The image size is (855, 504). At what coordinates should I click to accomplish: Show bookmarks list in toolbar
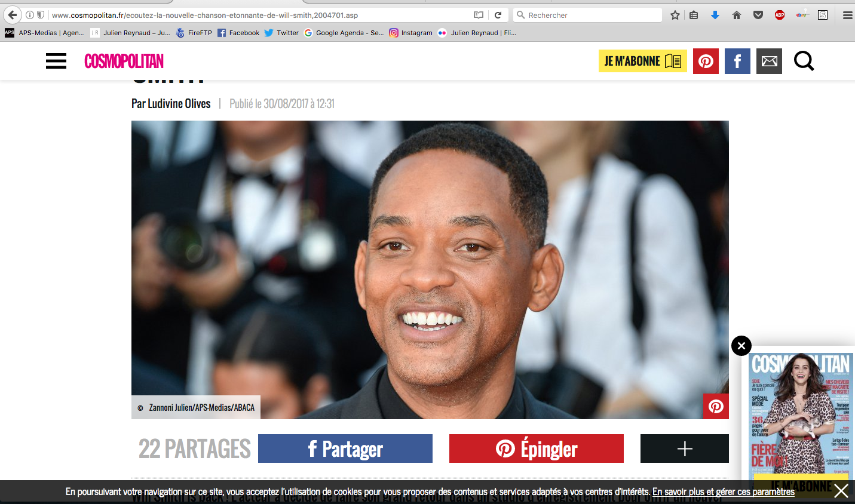694,15
